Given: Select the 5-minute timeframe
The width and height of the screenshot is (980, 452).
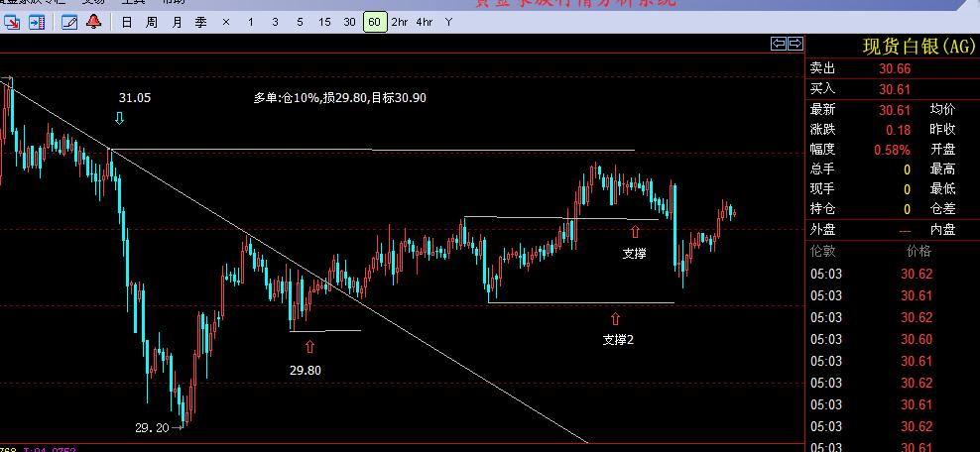Looking at the screenshot, I should 300,23.
